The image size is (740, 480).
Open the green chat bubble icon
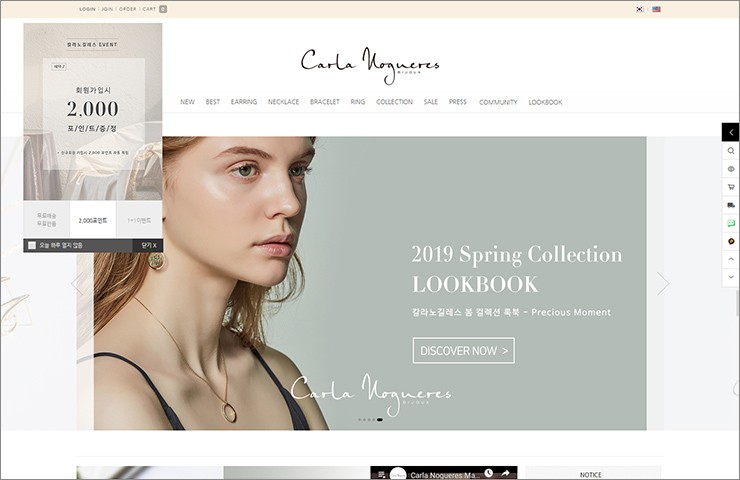(731, 223)
